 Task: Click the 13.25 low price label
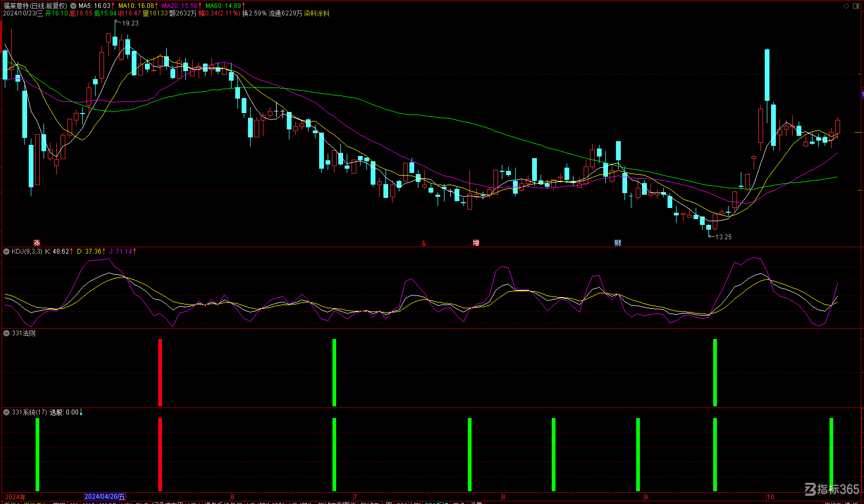click(x=723, y=237)
